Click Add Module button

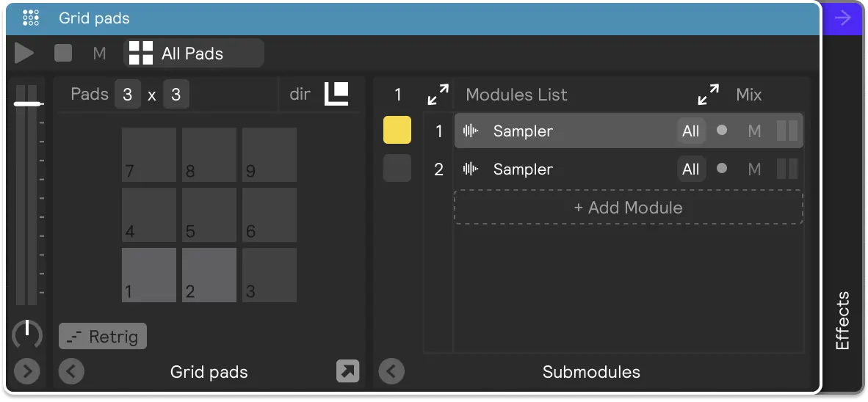[629, 208]
